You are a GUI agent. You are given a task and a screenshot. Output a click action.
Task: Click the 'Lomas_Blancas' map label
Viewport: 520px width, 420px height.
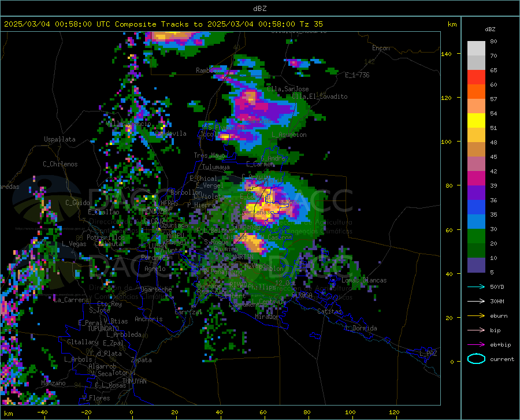(x=364, y=280)
